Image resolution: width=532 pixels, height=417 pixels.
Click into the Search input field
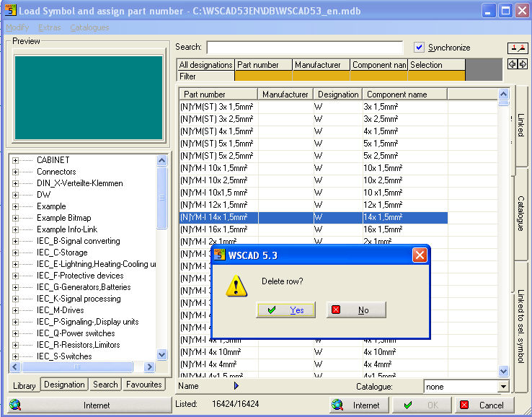point(305,48)
